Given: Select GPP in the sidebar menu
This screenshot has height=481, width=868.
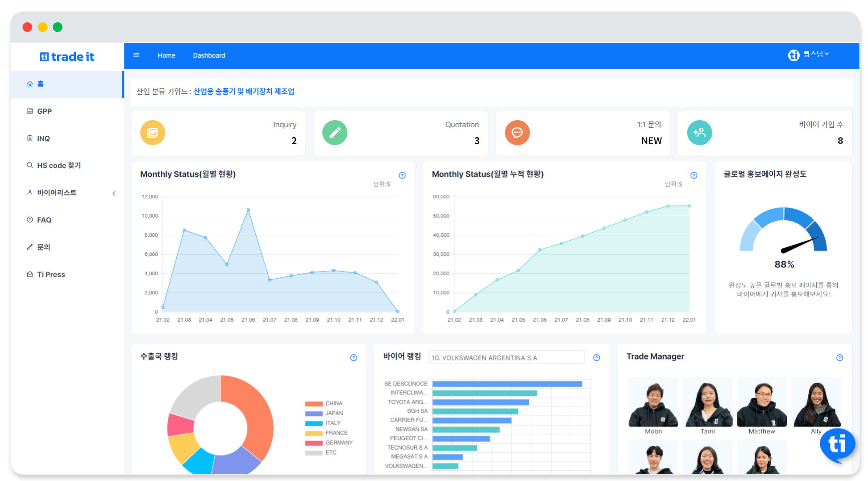Looking at the screenshot, I should click(44, 111).
